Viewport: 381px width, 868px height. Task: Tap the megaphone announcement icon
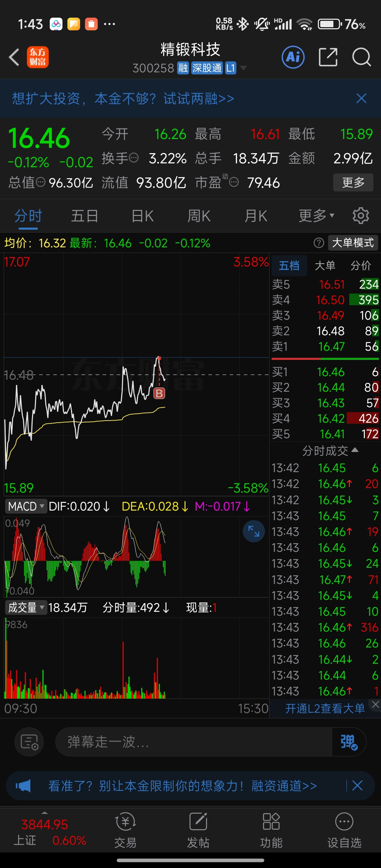pos(23,786)
